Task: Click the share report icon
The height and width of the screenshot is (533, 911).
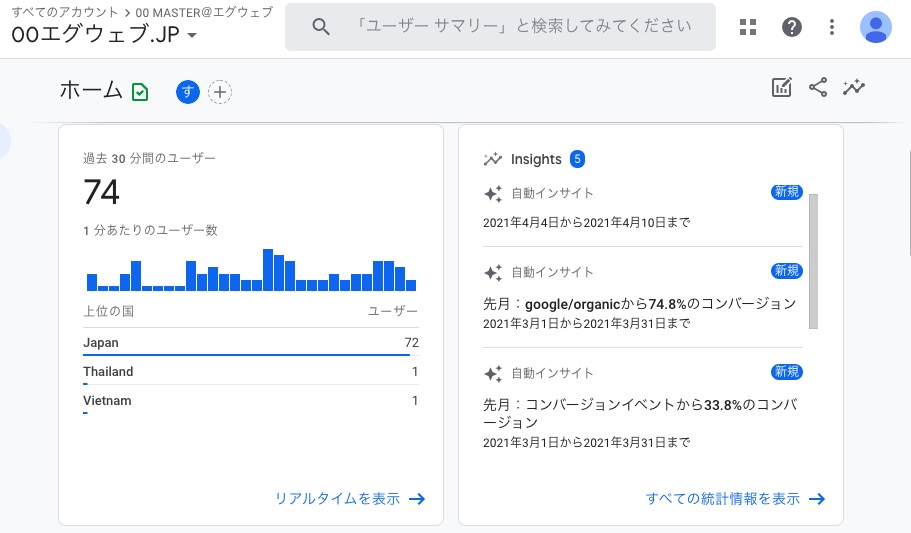Action: pos(818,88)
